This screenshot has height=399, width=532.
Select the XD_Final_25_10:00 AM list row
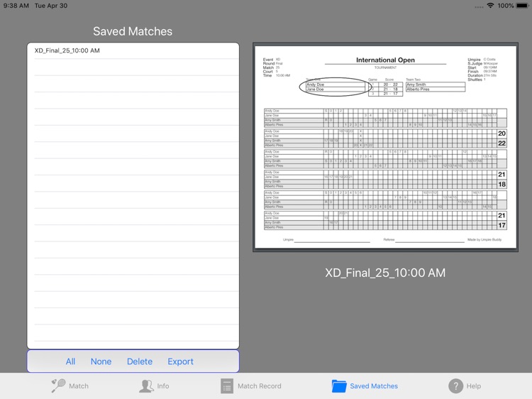pyautogui.click(x=133, y=50)
